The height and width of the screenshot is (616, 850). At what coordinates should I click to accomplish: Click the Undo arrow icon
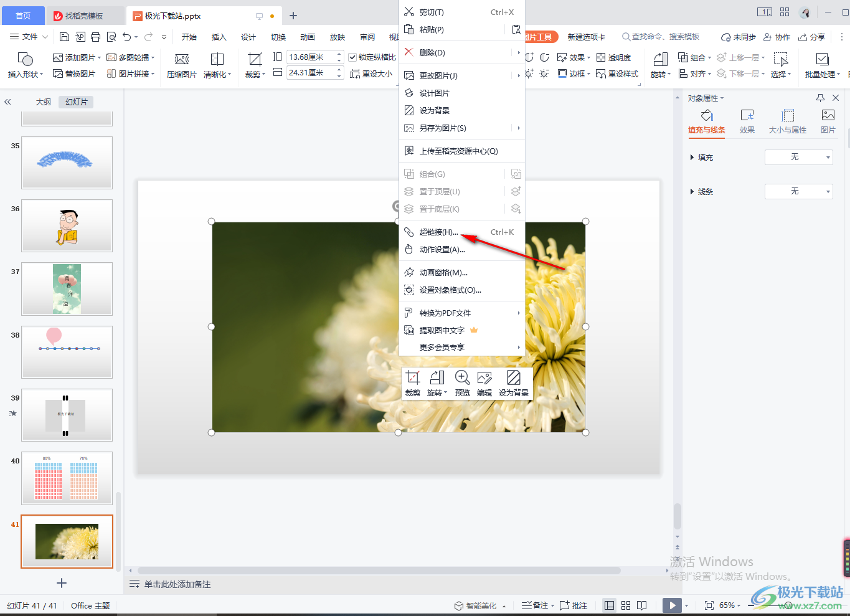127,37
